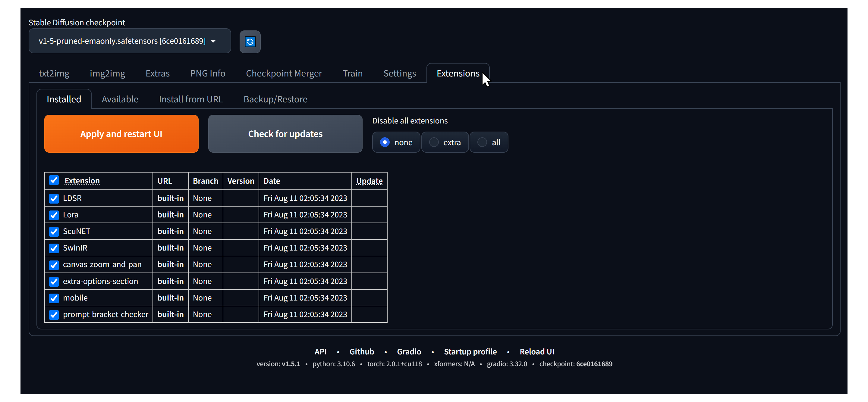Click the 'LDSR' extension name

click(72, 198)
